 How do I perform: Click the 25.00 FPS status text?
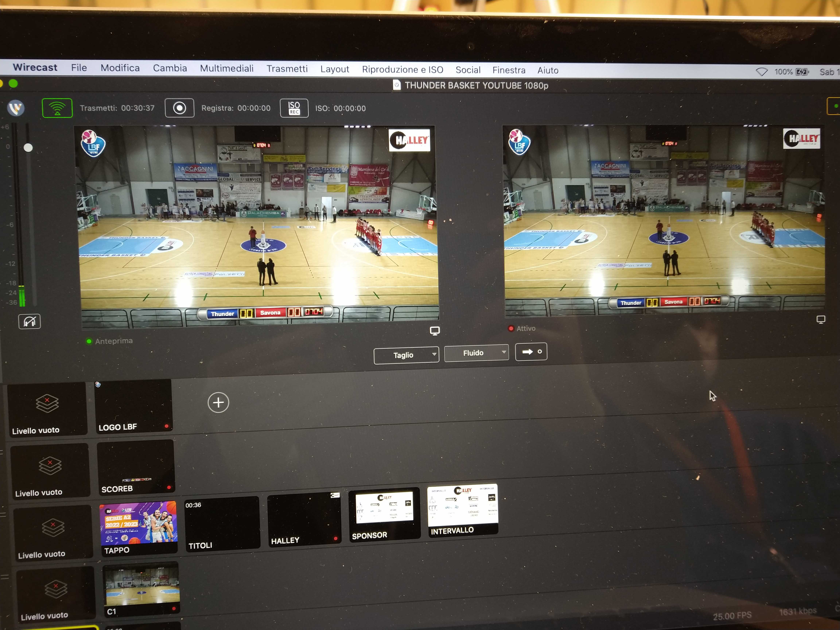pyautogui.click(x=732, y=616)
